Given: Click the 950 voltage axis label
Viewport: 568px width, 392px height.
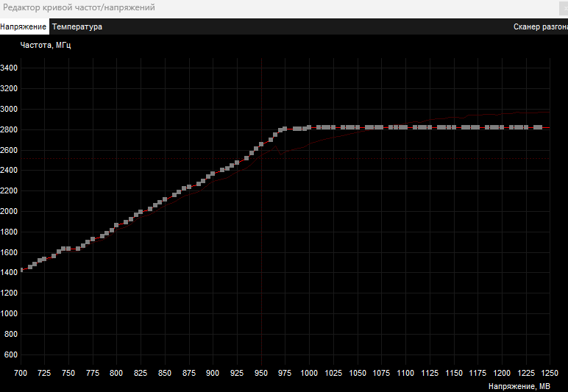Looking at the screenshot, I should pos(261,373).
